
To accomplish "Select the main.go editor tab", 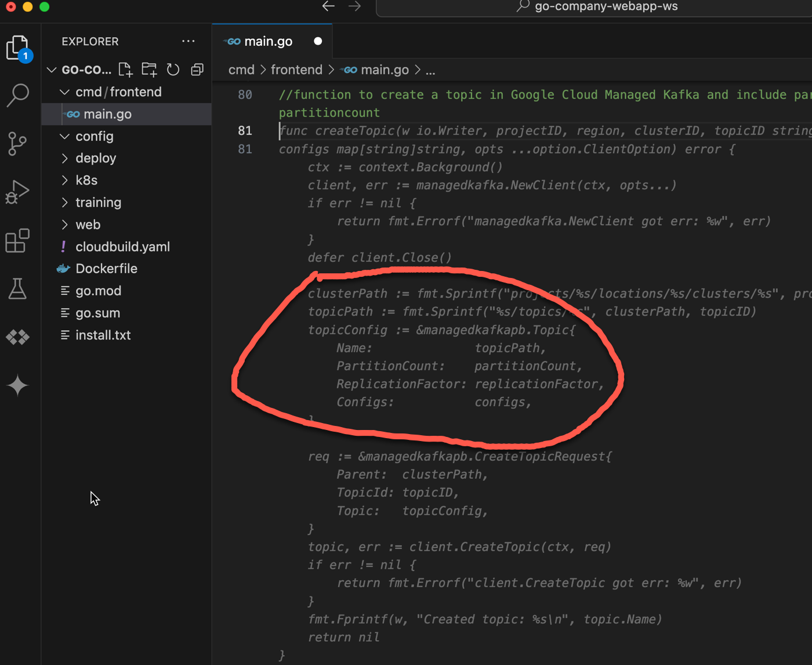I will click(x=268, y=41).
